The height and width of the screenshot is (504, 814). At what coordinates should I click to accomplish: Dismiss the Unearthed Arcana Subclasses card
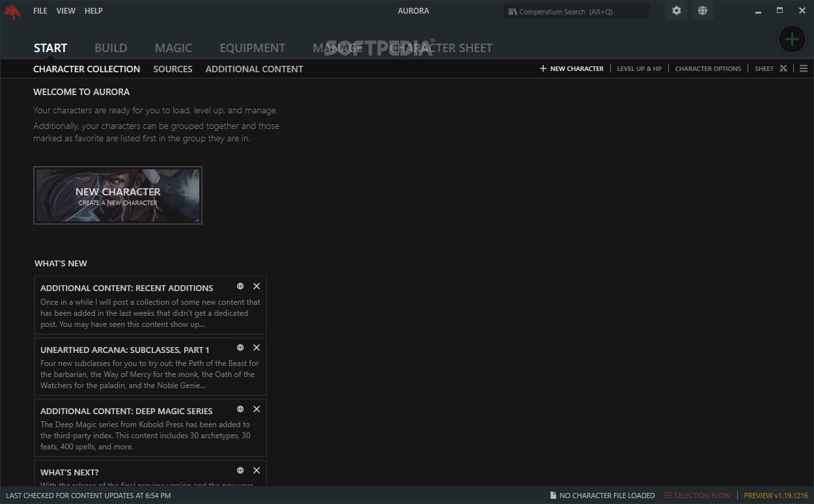(257, 348)
